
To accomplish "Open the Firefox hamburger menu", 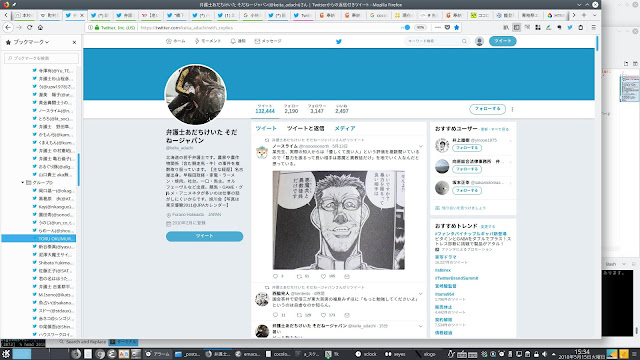I will coord(593,27).
